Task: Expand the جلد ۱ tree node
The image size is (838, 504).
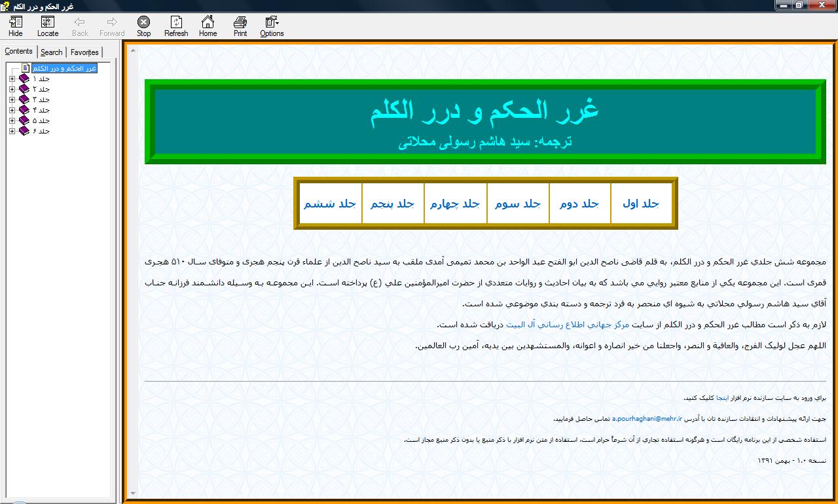Action: click(x=12, y=79)
